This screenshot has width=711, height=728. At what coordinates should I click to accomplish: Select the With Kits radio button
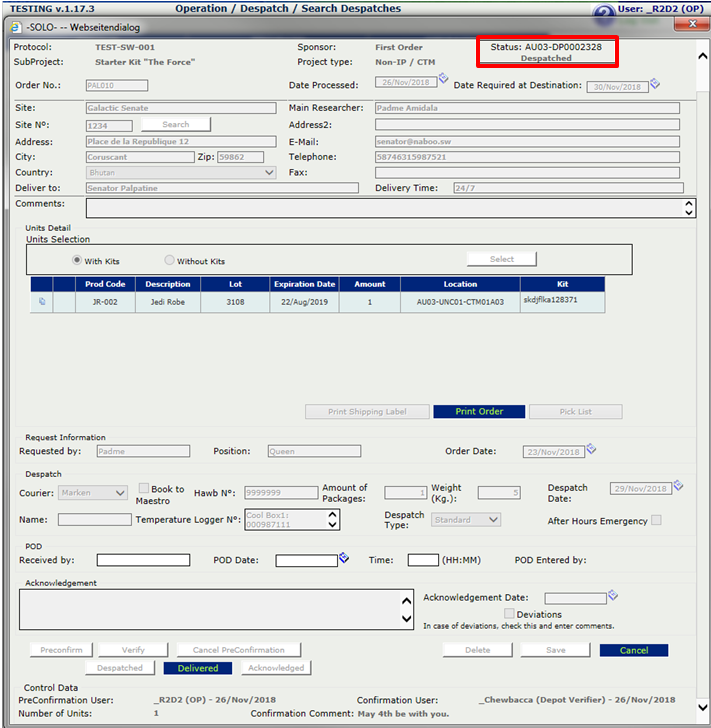click(x=77, y=261)
